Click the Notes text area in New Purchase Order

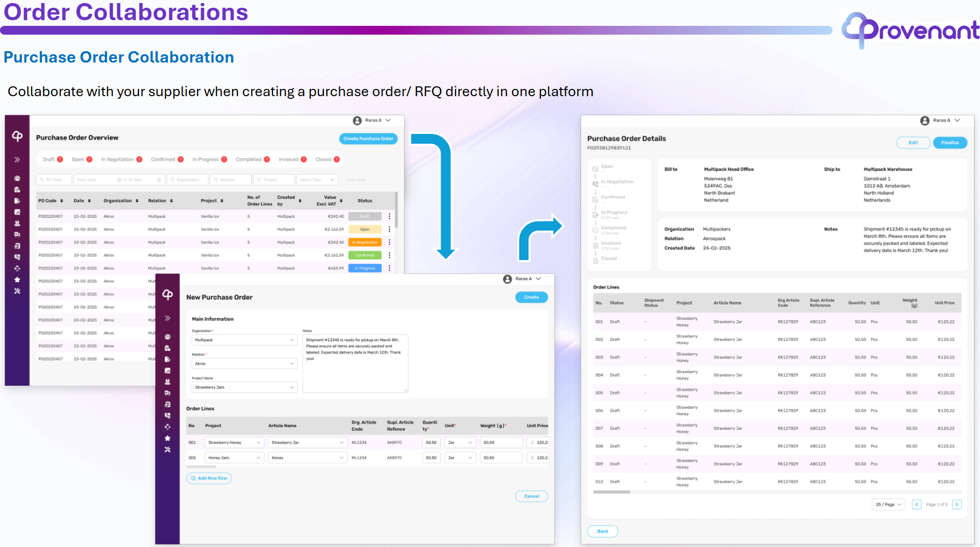355,363
